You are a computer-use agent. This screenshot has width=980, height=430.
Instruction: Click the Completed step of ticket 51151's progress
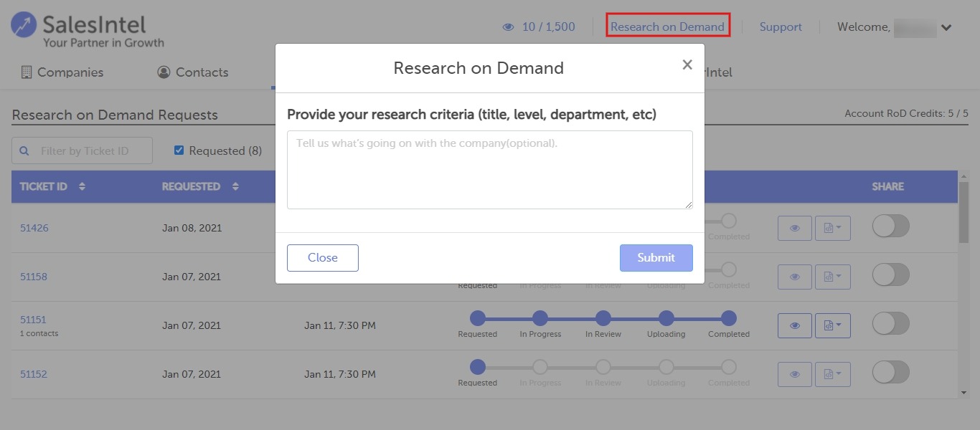click(x=729, y=318)
